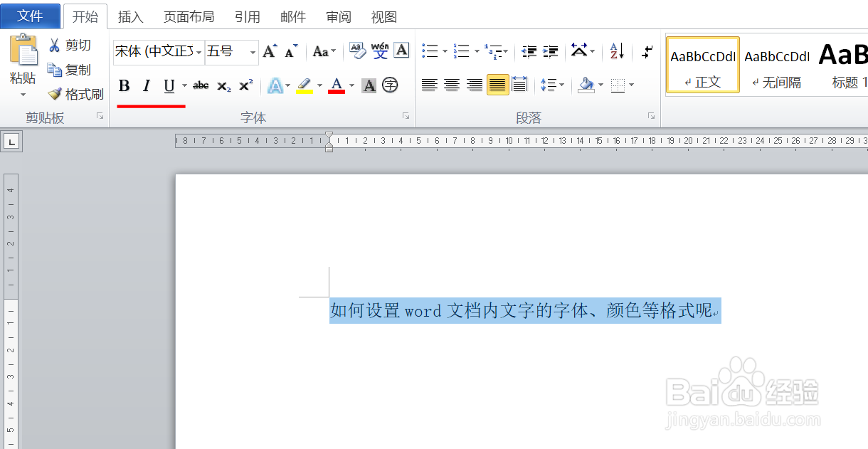This screenshot has height=449, width=868.
Task: Click the Align Right icon
Action: click(475, 85)
